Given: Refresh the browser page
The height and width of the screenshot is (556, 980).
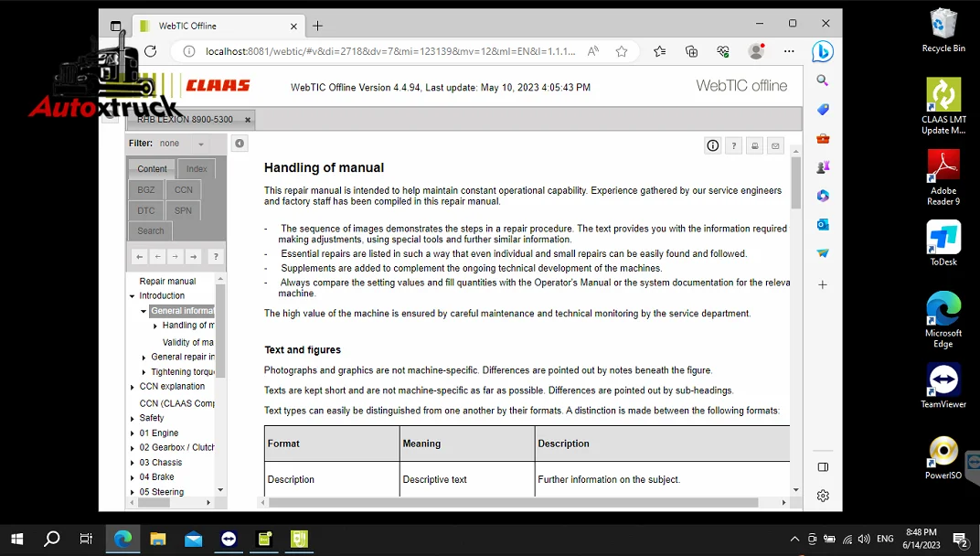Looking at the screenshot, I should [151, 51].
